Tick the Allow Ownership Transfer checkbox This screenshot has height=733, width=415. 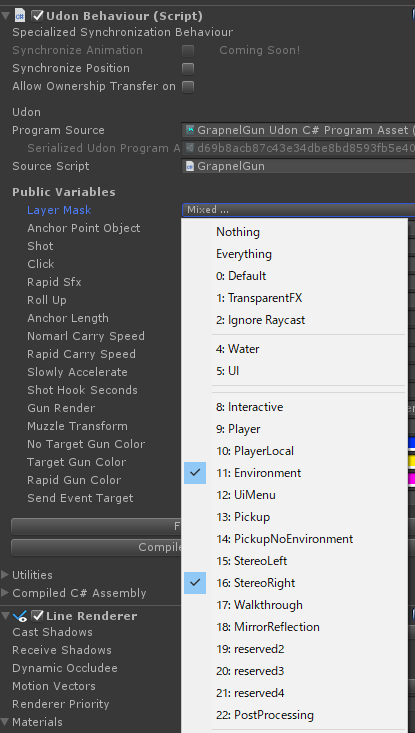click(188, 86)
